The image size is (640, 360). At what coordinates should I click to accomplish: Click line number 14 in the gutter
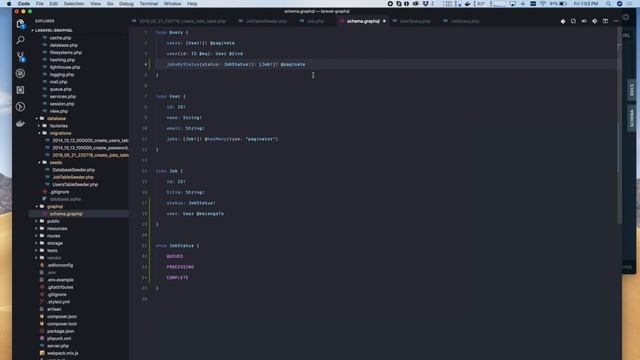tap(145, 171)
